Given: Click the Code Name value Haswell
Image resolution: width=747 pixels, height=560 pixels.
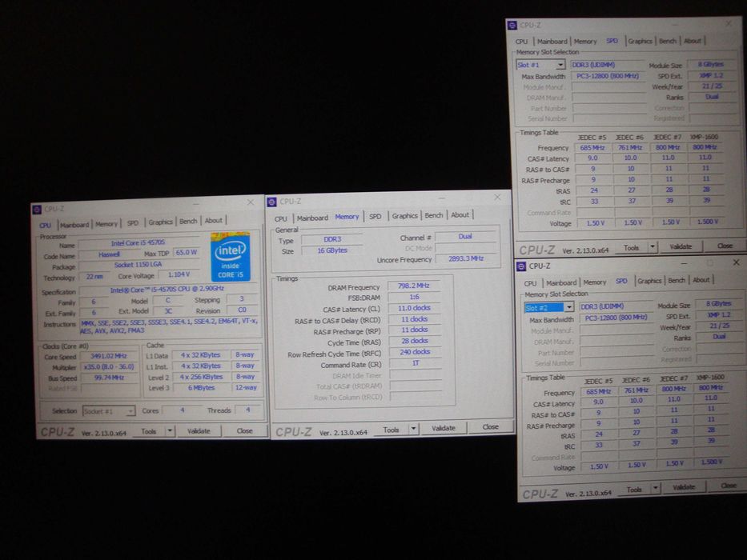Looking at the screenshot, I should tap(109, 254).
